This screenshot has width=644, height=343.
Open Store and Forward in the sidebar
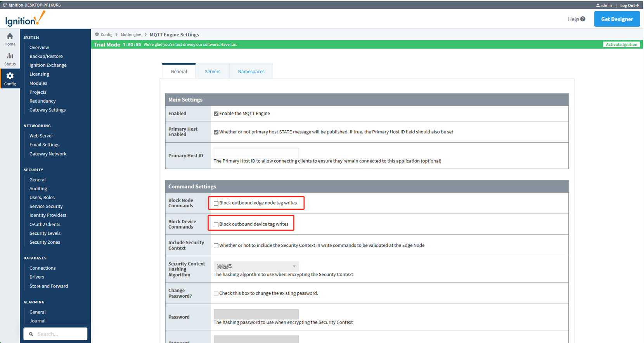click(x=48, y=286)
